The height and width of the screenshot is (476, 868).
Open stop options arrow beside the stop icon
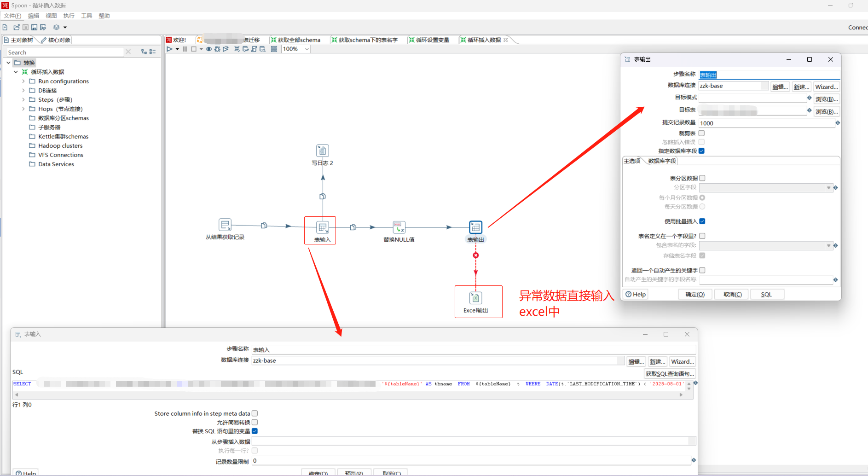tap(201, 49)
